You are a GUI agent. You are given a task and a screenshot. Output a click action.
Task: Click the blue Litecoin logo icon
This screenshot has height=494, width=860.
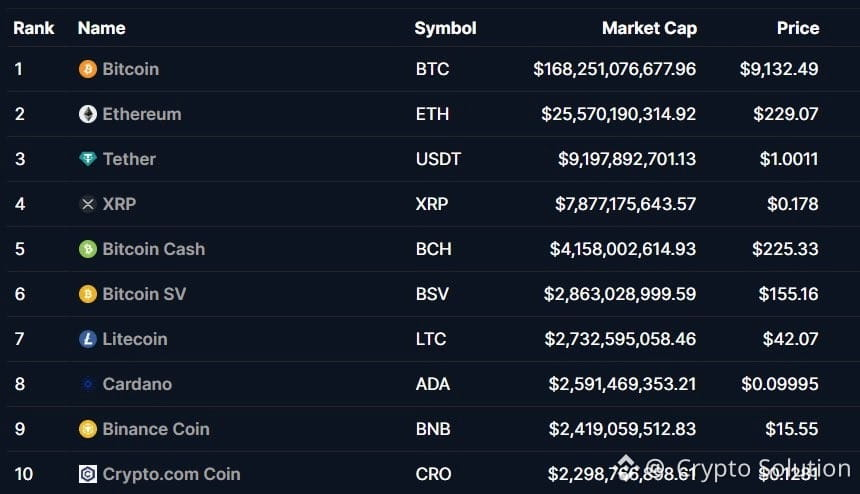88,339
